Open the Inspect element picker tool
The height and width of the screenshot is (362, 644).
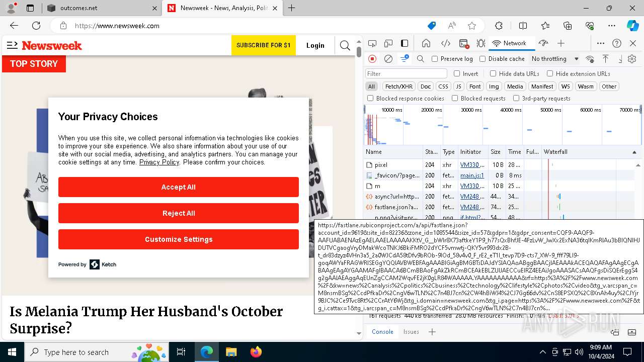tap(372, 43)
